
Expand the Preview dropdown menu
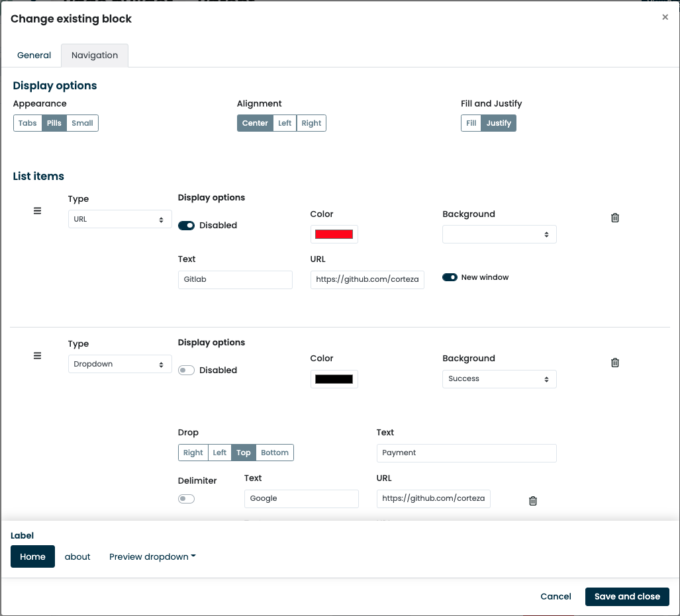(x=152, y=556)
